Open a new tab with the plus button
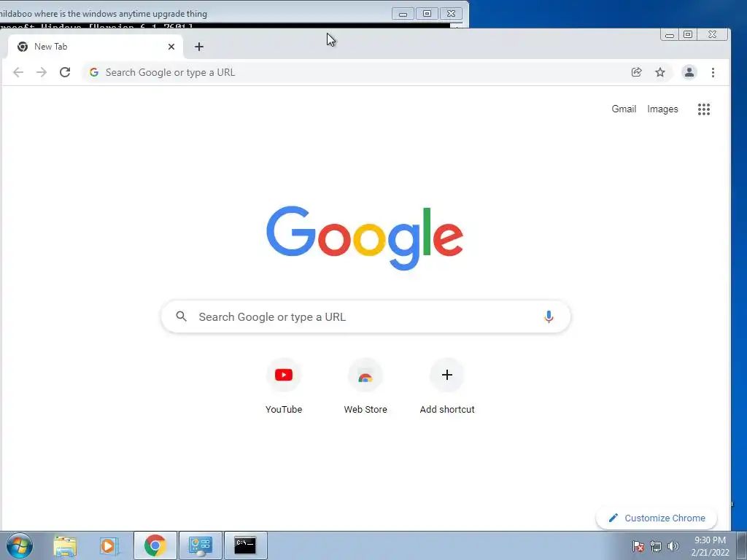747x560 pixels. [x=199, y=47]
